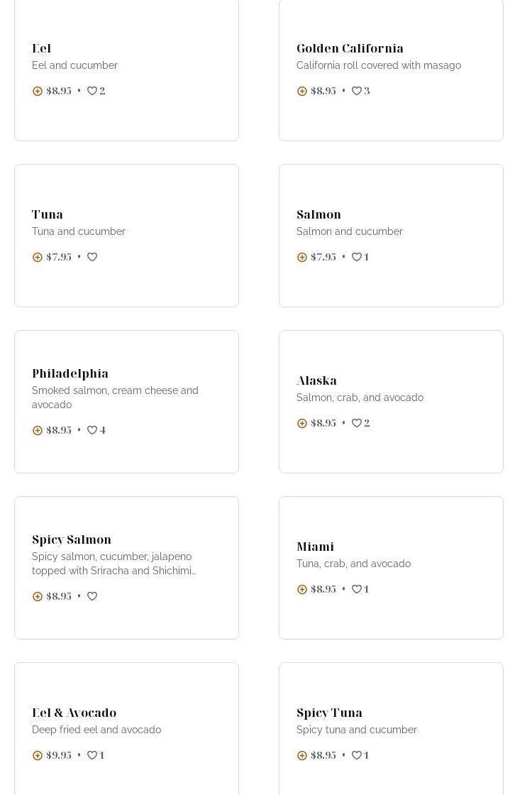Add the Salmon roll via plus icon
The width and height of the screenshot is (532, 795).
click(x=302, y=257)
